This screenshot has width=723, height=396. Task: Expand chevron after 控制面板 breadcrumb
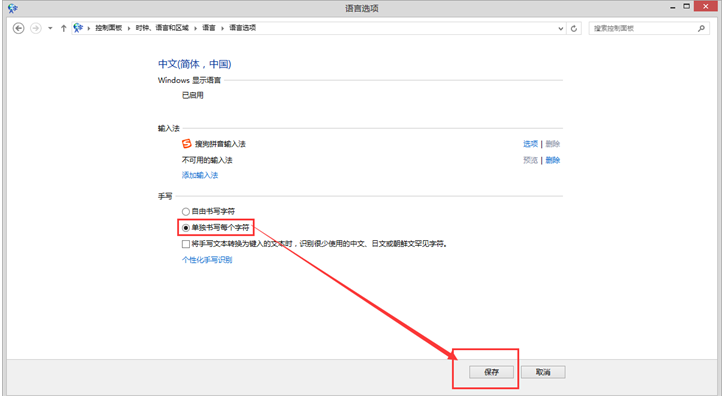pyautogui.click(x=129, y=28)
